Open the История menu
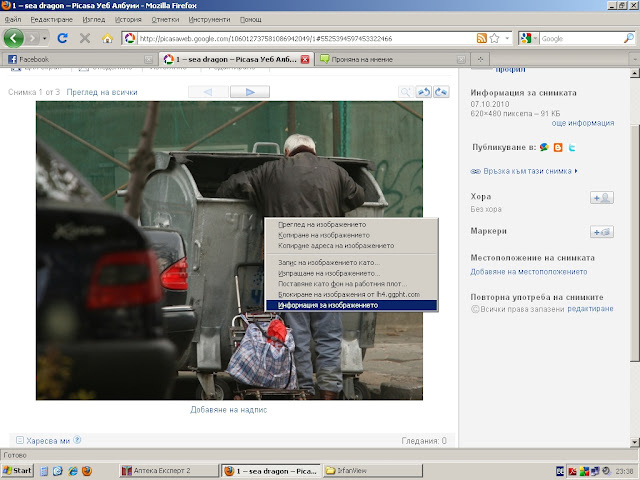Viewport: 640px width, 480px height. pyautogui.click(x=128, y=20)
